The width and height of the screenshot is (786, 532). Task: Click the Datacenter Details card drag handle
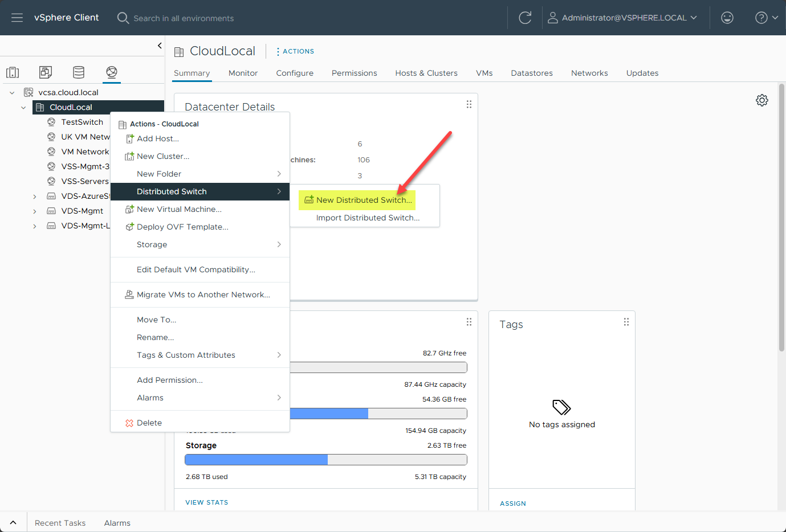pyautogui.click(x=469, y=104)
